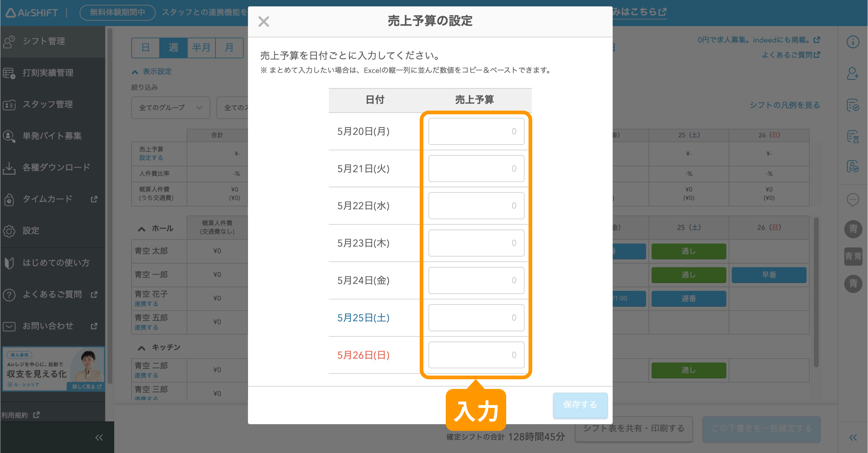This screenshot has width=868, height=453.
Task: Click the 遅番 shift on 25 (土)
Action: point(689,298)
